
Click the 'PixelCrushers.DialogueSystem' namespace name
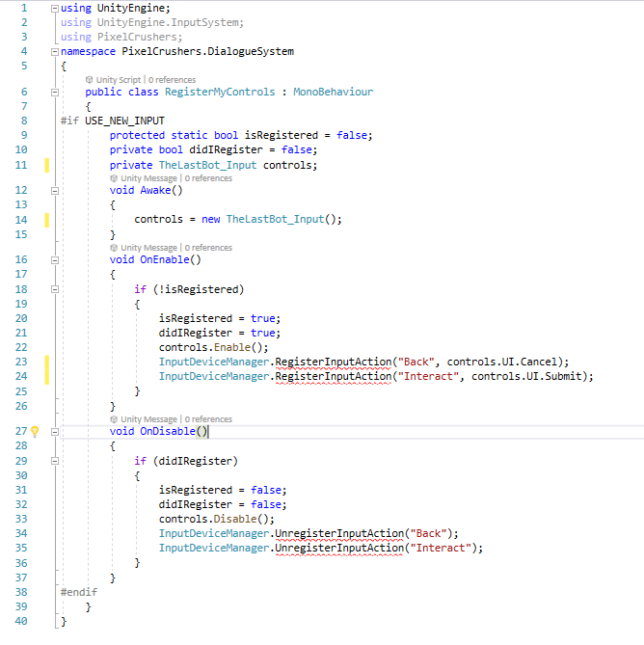[x=207, y=51]
